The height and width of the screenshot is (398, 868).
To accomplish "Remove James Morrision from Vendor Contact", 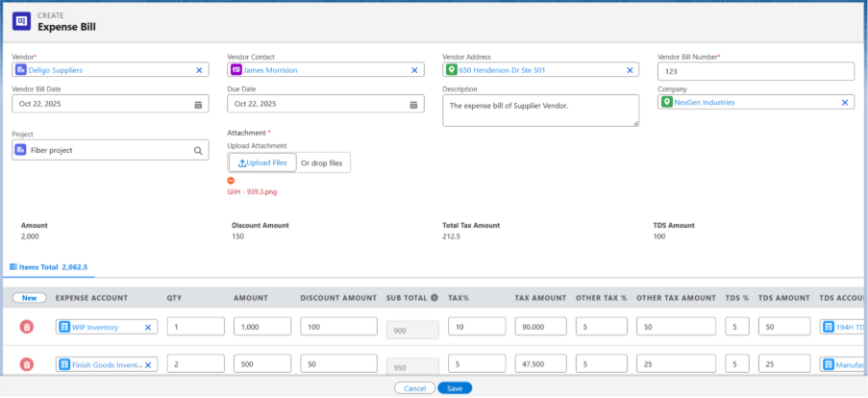I will coord(414,70).
